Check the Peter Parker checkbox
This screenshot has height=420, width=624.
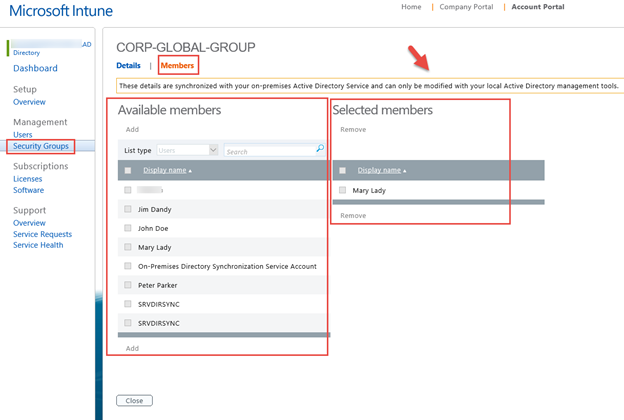128,285
